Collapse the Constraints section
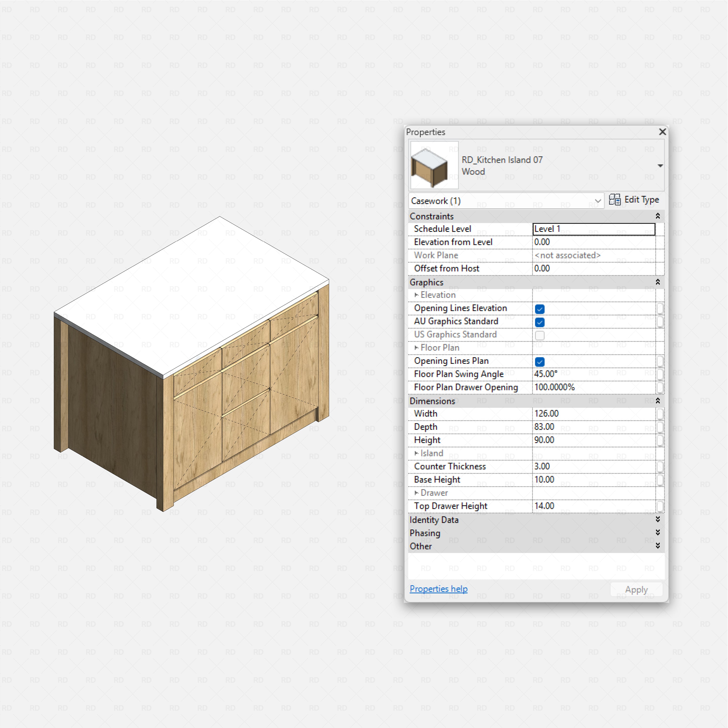Viewport: 728px width, 728px height. (x=658, y=216)
